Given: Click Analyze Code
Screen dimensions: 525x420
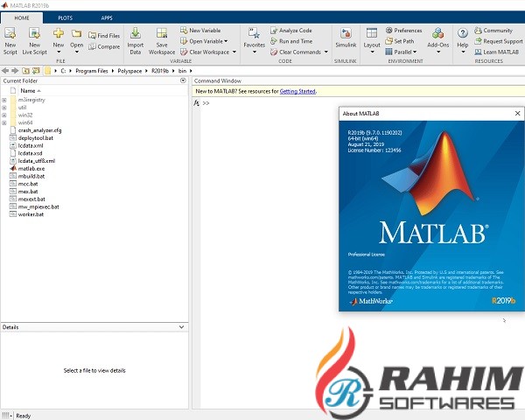Looking at the screenshot, I should coord(291,31).
